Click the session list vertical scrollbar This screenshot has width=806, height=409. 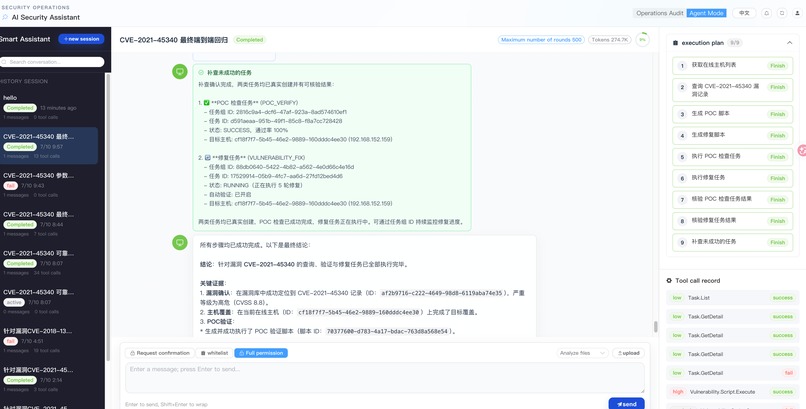107,216
